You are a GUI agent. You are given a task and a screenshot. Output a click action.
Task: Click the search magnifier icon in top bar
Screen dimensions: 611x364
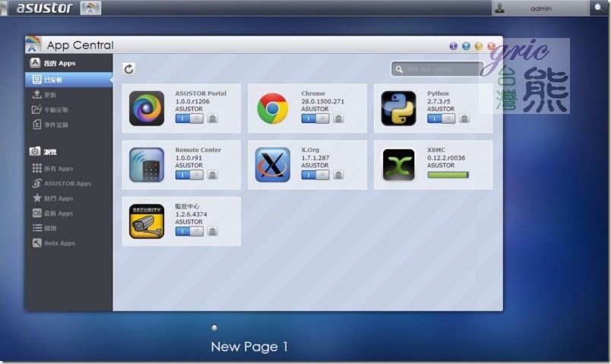[x=599, y=8]
